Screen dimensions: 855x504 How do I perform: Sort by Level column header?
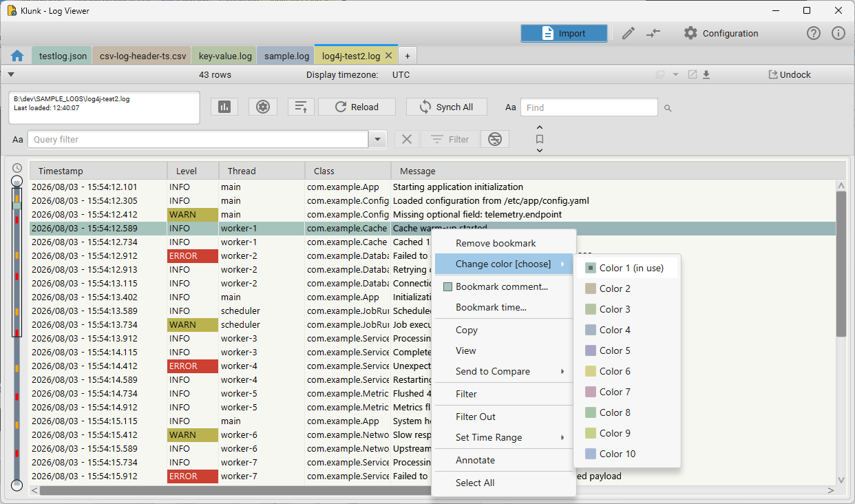[x=193, y=171]
